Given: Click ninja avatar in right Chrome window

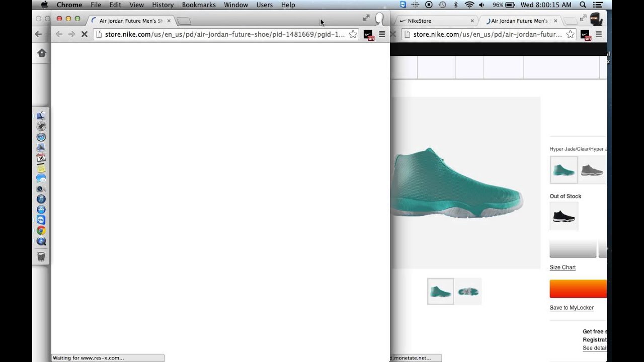Looking at the screenshot, I should click(596, 20).
